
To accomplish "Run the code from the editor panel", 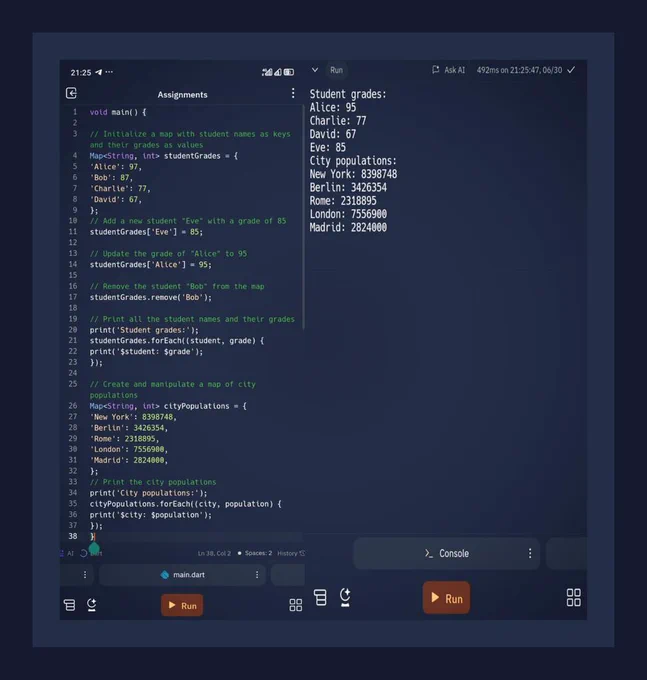I will tap(182, 605).
